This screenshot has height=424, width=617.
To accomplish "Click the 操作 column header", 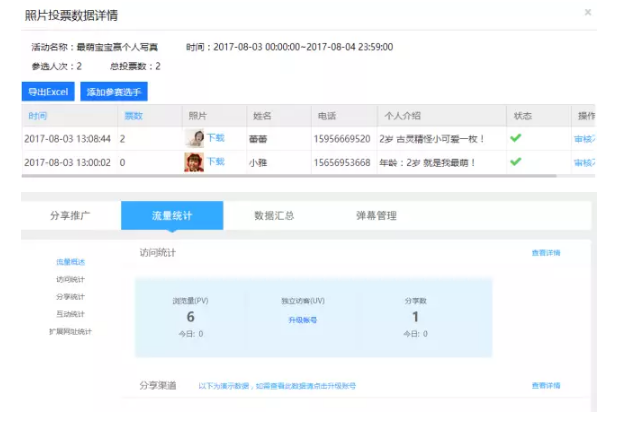I will (x=586, y=116).
